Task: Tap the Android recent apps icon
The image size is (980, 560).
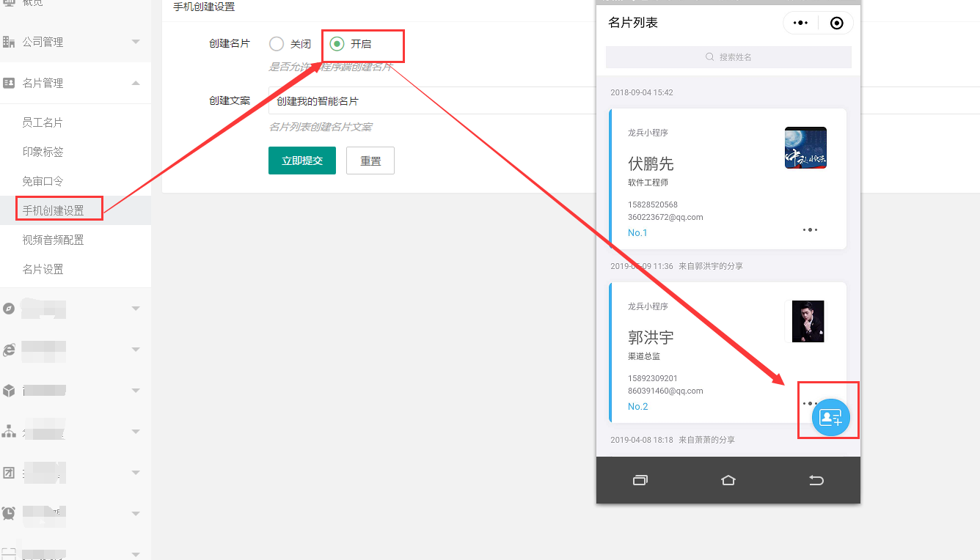Action: pos(640,480)
